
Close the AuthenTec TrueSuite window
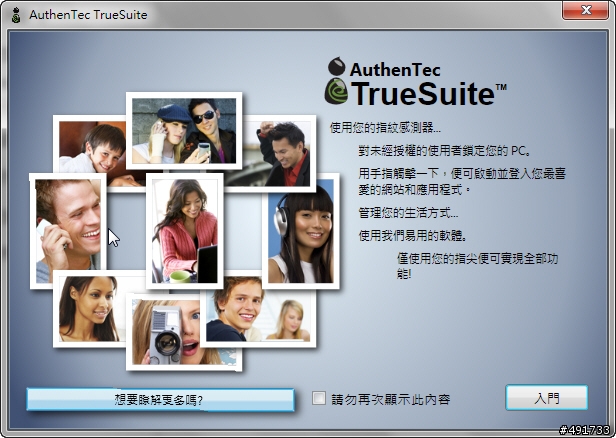585,10
